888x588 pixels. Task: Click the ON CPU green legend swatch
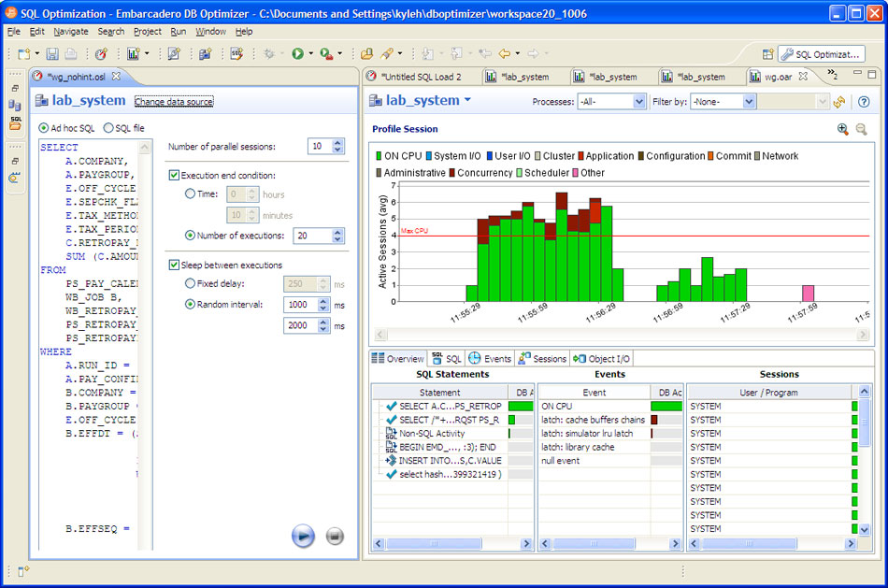pyautogui.click(x=379, y=156)
